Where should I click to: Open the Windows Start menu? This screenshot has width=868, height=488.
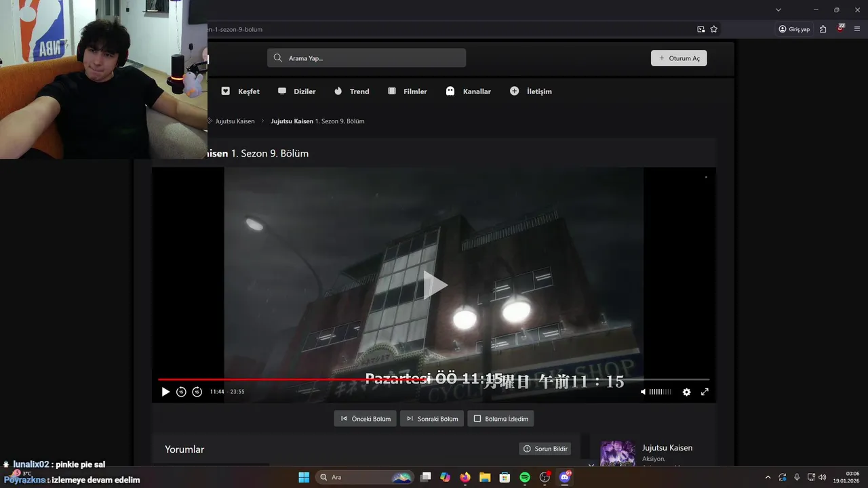[x=304, y=477]
